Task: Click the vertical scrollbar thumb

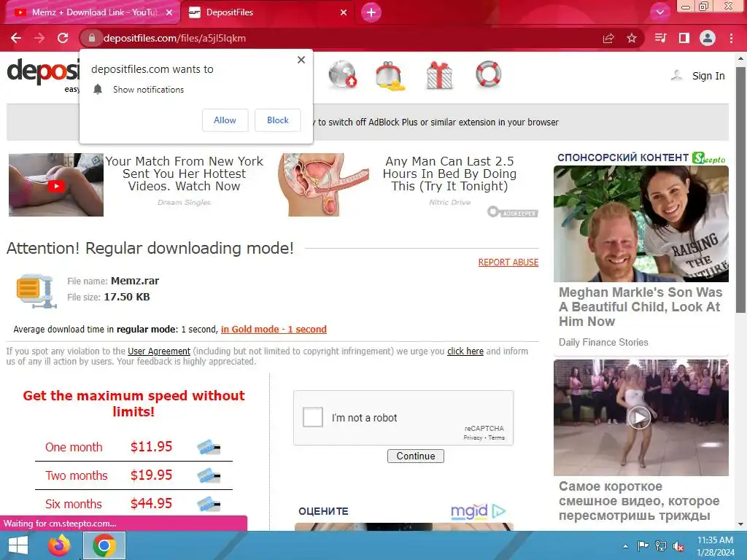Action: [740, 190]
